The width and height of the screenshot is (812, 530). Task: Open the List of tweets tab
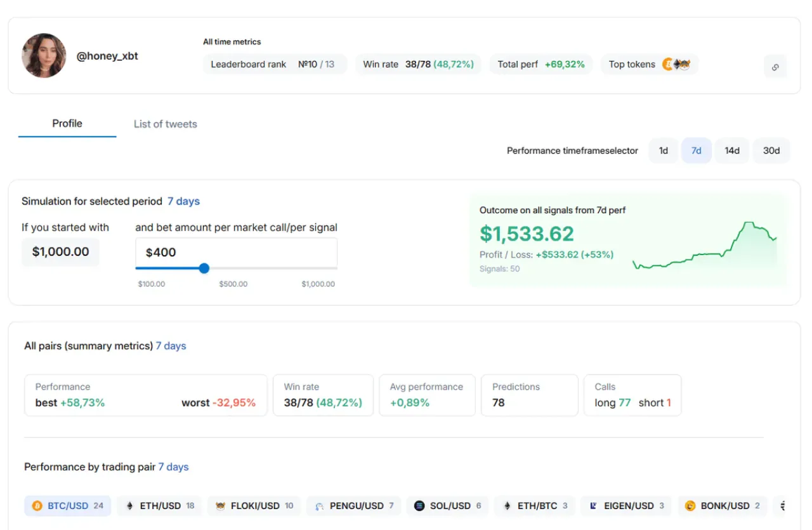[x=165, y=124]
